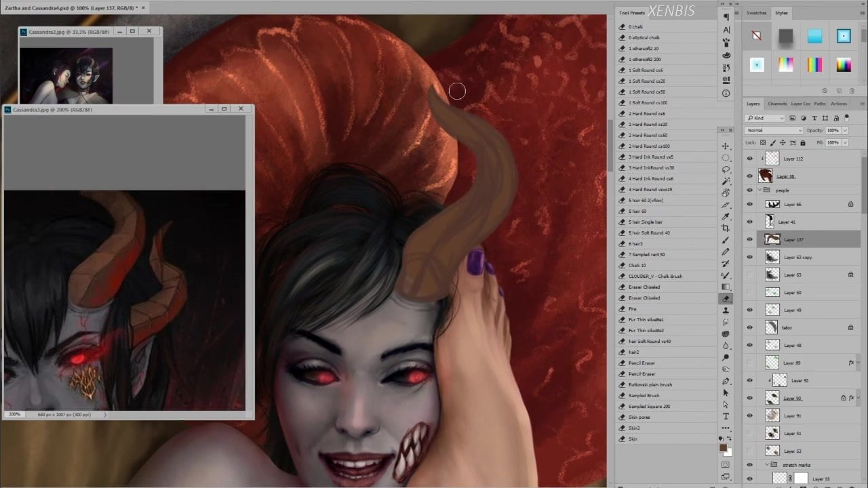868x488 pixels.
Task: Open the Info panel icon
Action: 726,94
